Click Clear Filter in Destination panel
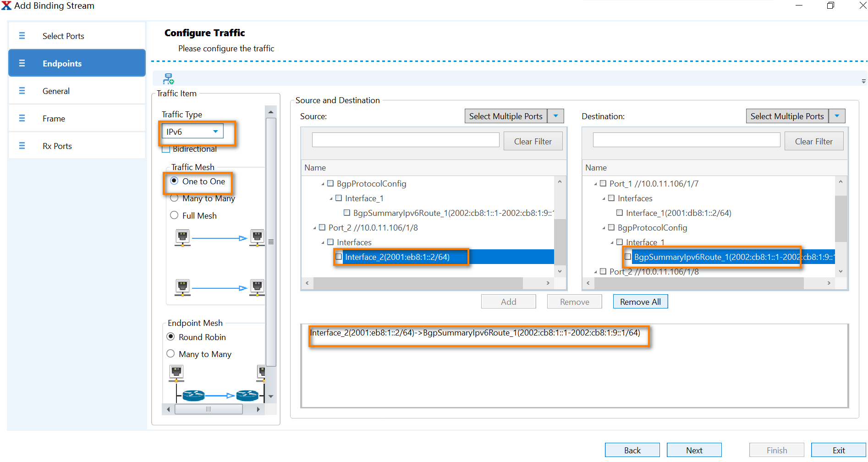 point(814,141)
